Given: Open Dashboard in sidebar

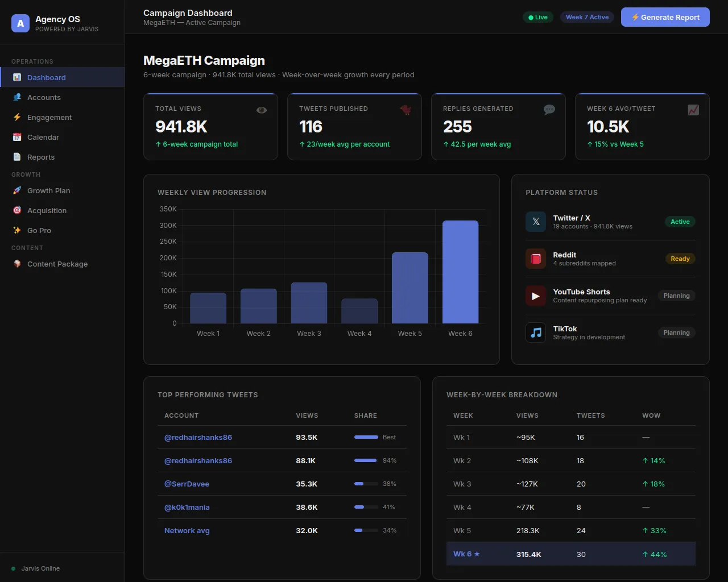Looking at the screenshot, I should 63,77.
